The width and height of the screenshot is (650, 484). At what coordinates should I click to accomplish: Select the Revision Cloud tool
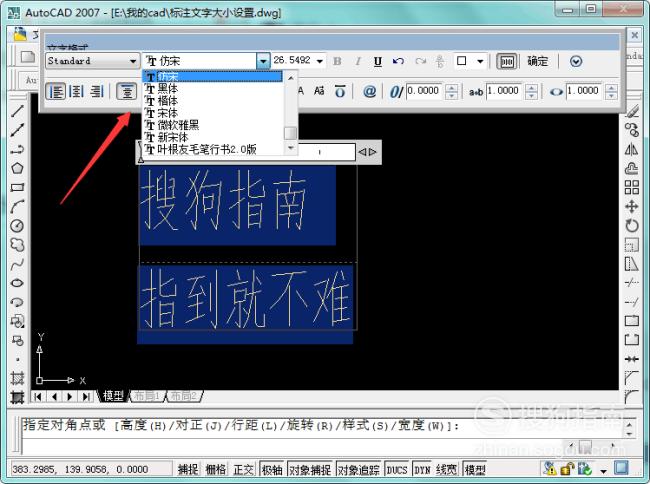click(x=17, y=245)
